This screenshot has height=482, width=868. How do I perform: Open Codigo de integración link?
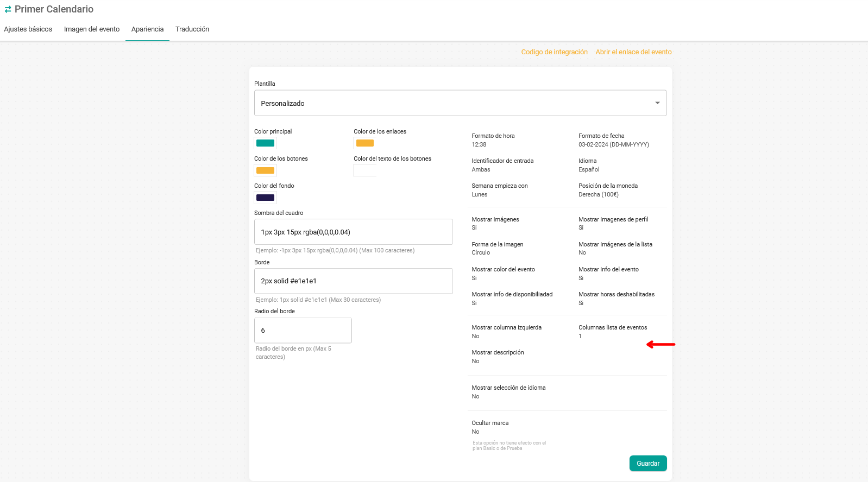coord(555,52)
